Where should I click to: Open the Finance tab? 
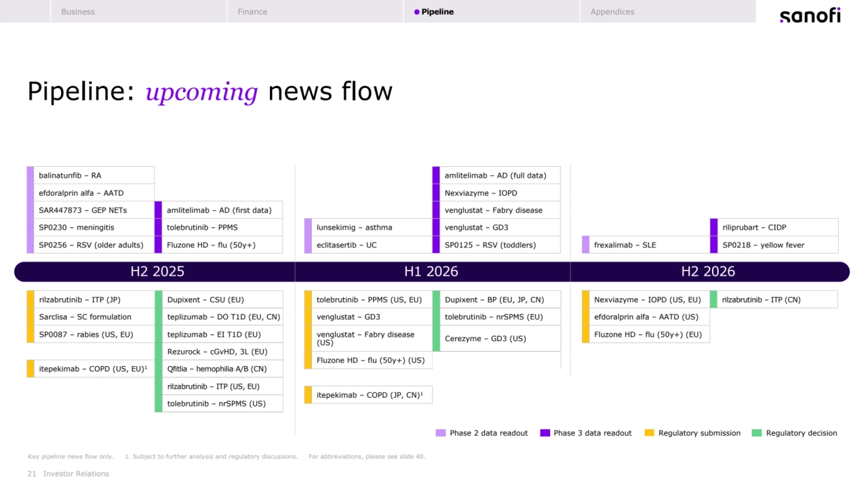click(315, 12)
